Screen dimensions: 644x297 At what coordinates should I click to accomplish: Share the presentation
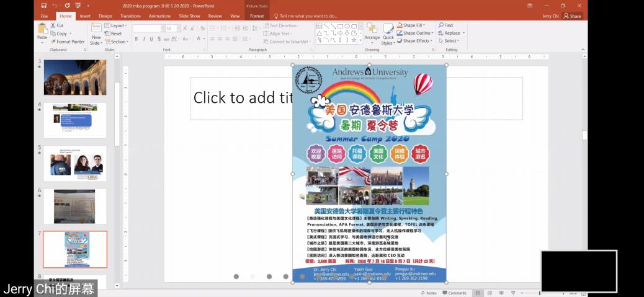[x=572, y=16]
